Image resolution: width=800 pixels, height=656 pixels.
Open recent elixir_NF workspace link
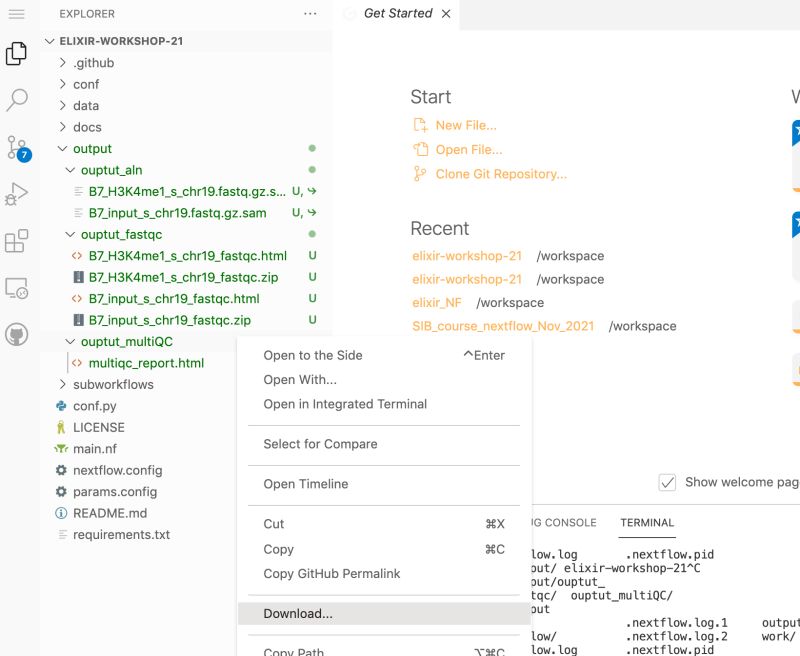click(x=437, y=303)
